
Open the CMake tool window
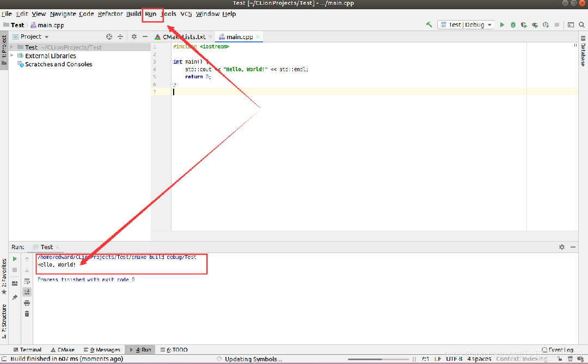tap(63, 350)
